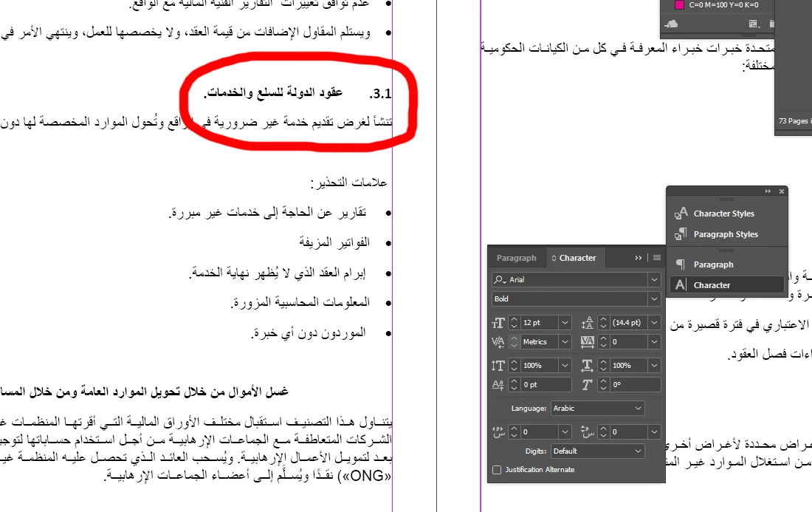Click the leading icon
812x512 pixels.
pos(588,323)
